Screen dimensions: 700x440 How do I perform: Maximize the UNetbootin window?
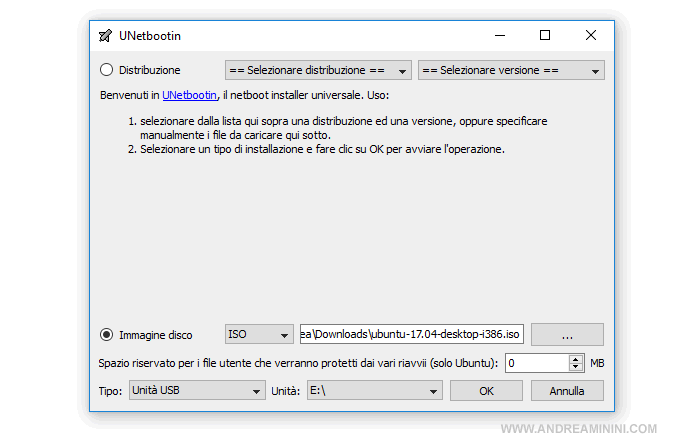(x=545, y=36)
